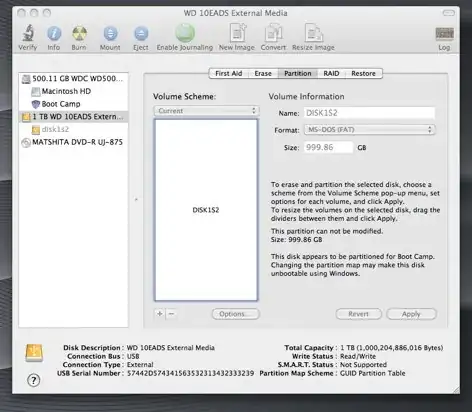Click the Mount toolbar icon
The height and width of the screenshot is (412, 472).
(110, 33)
